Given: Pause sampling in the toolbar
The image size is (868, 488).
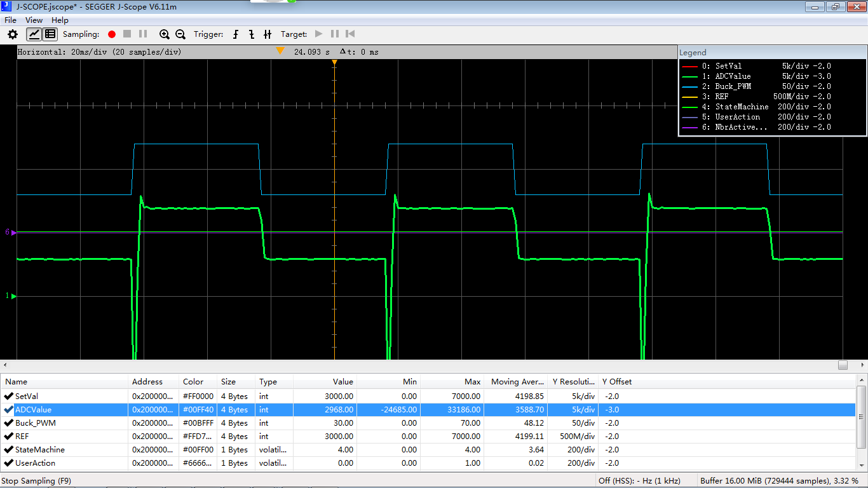Looking at the screenshot, I should [143, 34].
